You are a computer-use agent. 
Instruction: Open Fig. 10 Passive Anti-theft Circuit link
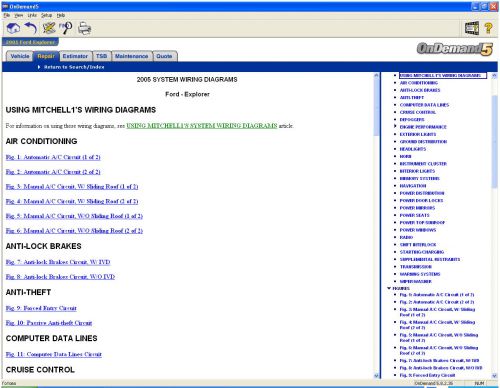(49, 323)
